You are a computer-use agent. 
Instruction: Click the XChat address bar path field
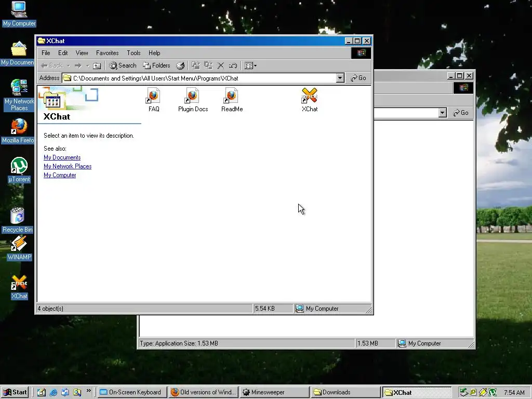point(199,78)
